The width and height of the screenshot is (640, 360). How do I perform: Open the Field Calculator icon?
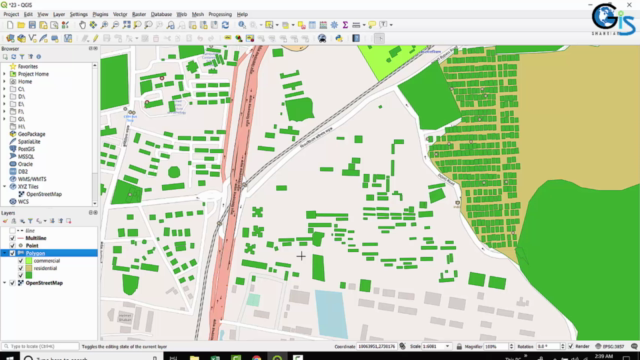[323, 25]
